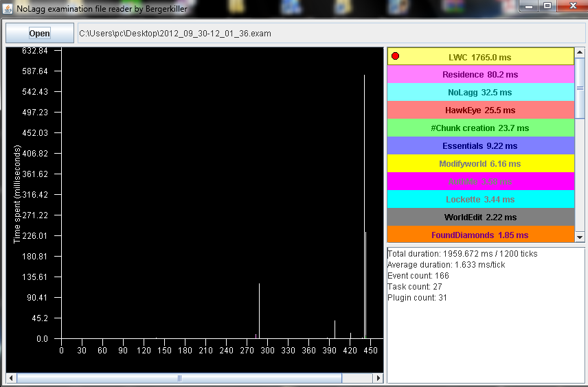Click the Event count: 166 text
This screenshot has height=387, width=588.
coord(418,276)
